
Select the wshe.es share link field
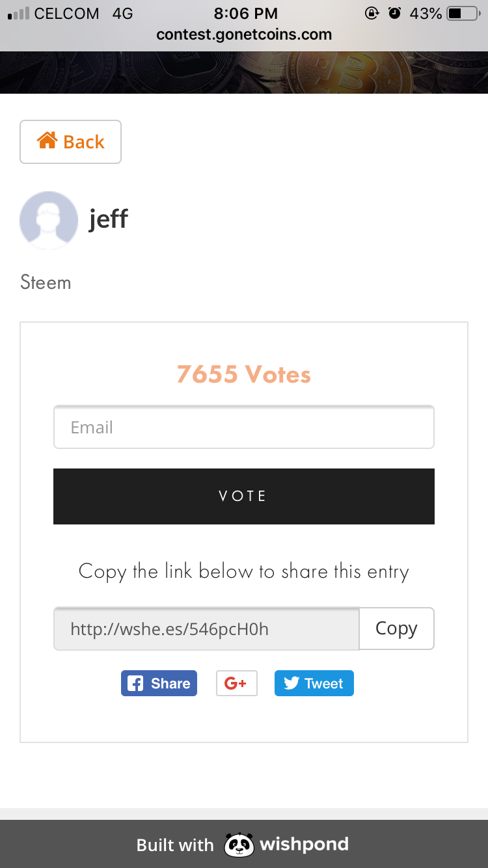[206, 629]
